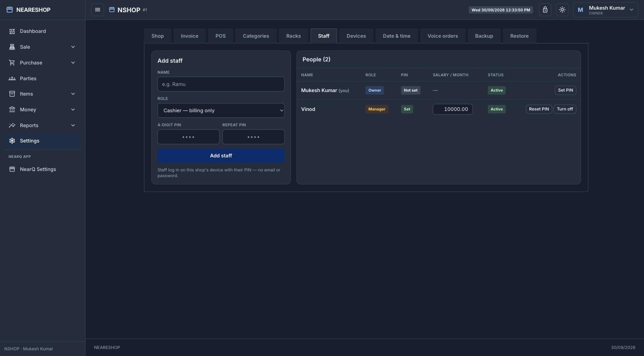Click the Settings gear icon

(12, 141)
